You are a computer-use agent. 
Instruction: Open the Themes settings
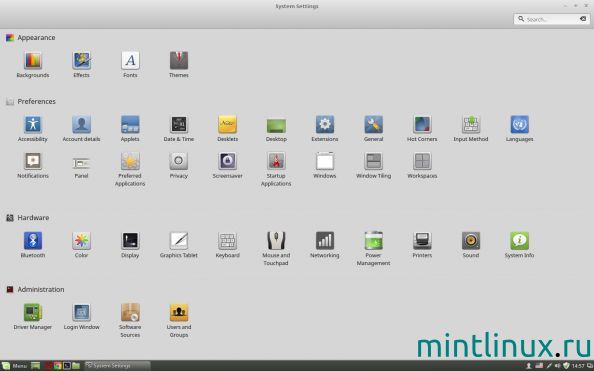(179, 64)
